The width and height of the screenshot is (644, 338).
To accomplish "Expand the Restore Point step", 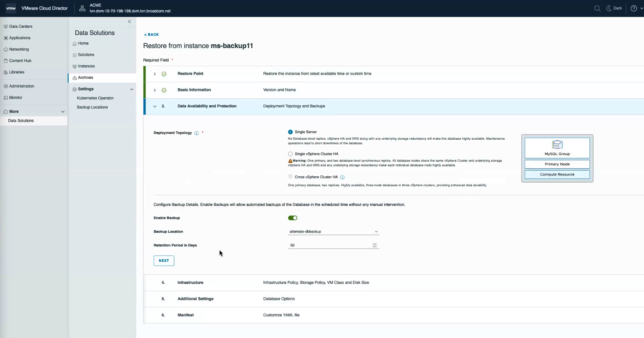I will point(155,74).
